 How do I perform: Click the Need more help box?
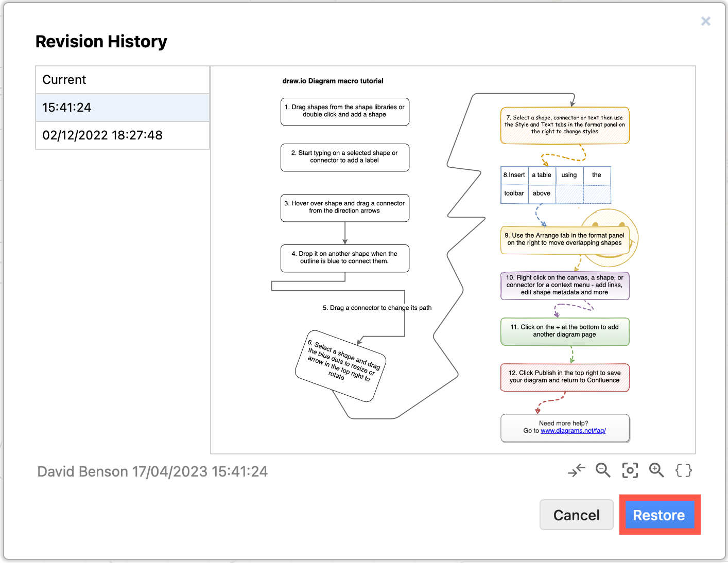click(565, 427)
